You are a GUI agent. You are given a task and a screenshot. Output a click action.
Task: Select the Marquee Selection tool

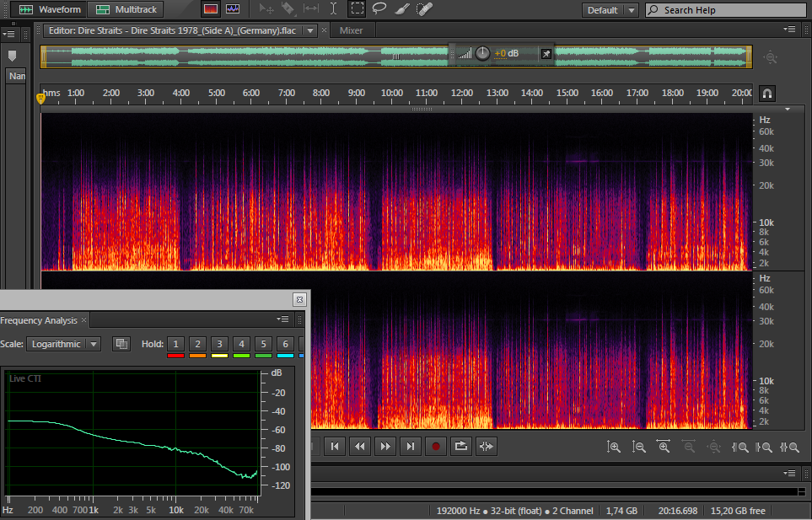pos(357,8)
